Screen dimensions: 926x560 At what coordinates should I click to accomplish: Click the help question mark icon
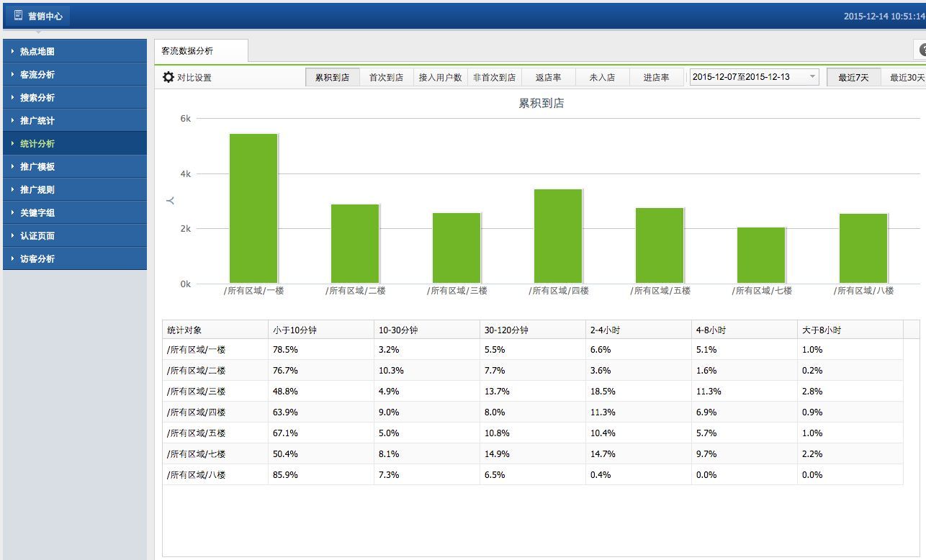tap(922, 50)
